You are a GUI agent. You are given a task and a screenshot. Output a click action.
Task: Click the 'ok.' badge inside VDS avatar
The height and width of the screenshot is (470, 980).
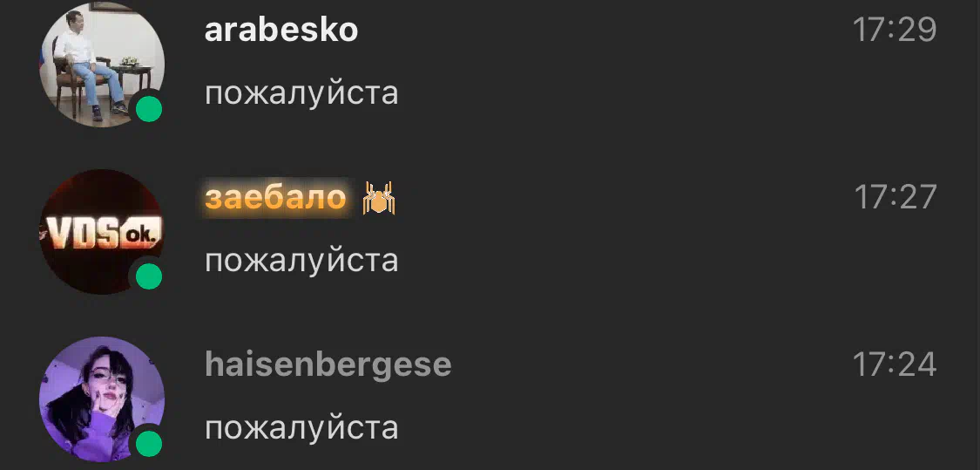tap(142, 234)
